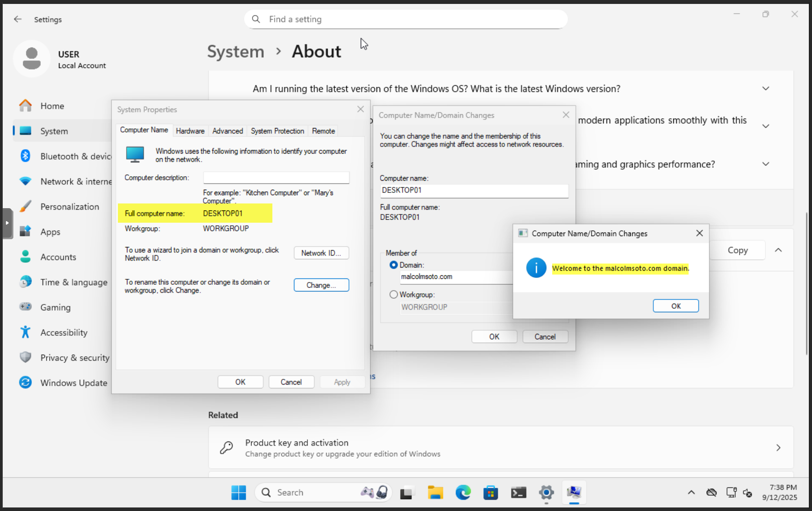Expand the gaming and graphics performance question
The width and height of the screenshot is (812, 511).
click(x=765, y=164)
